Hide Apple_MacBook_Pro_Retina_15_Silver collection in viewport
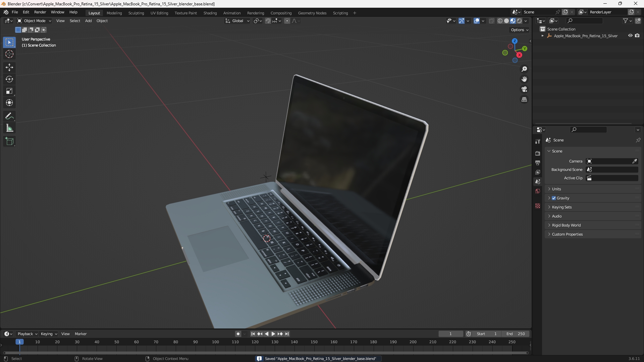This screenshot has width=644, height=362. 630,36
